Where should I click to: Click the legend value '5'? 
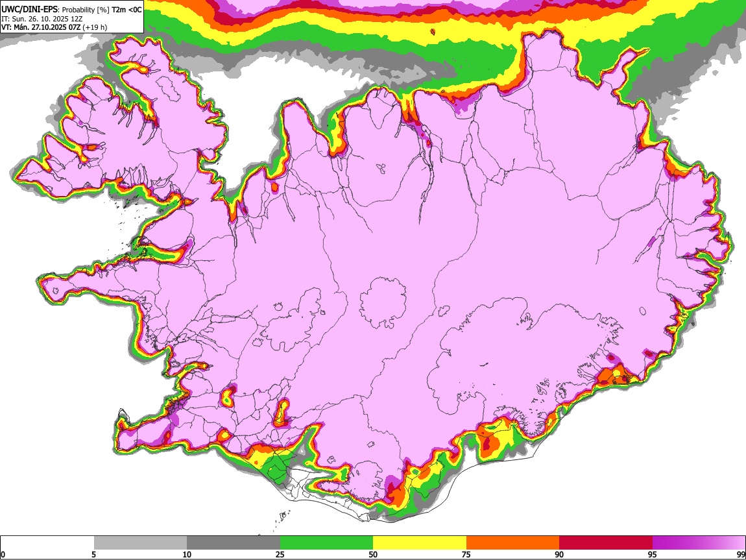pyautogui.click(x=94, y=554)
